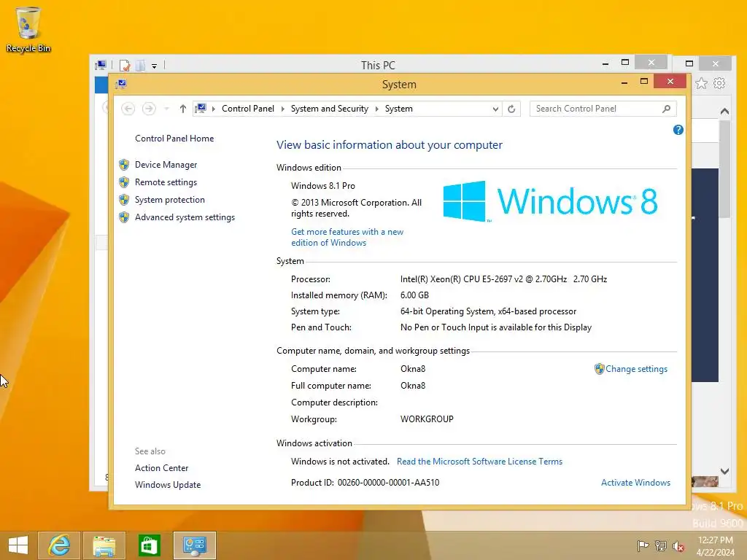747x560 pixels.
Task: Go to Control Panel Home
Action: click(174, 139)
